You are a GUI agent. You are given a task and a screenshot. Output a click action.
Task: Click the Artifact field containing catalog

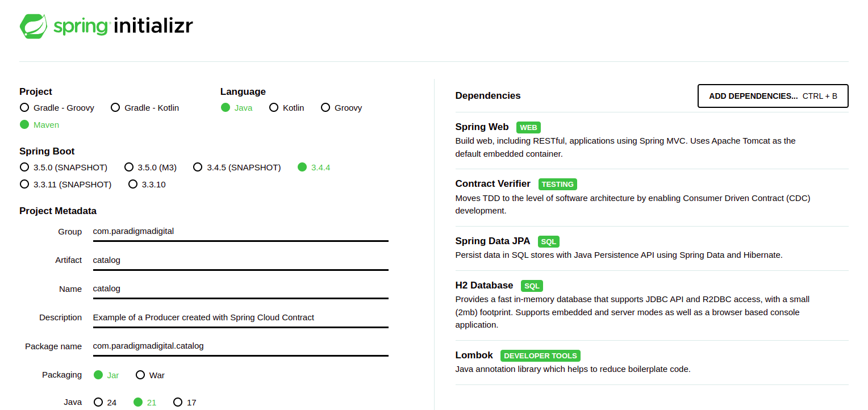(239, 260)
